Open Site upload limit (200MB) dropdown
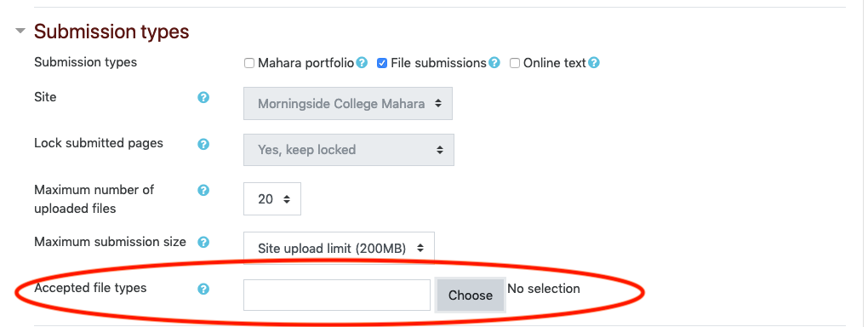Screen dimensions: 868x327 point(340,249)
